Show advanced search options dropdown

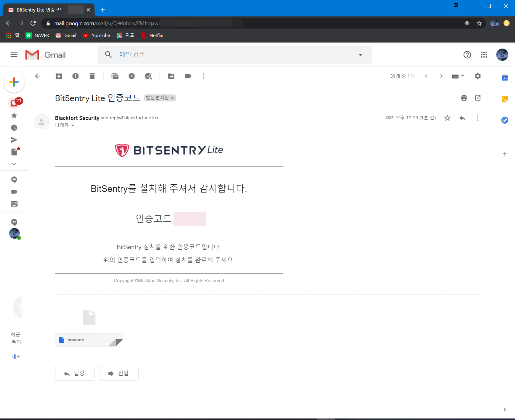click(361, 55)
